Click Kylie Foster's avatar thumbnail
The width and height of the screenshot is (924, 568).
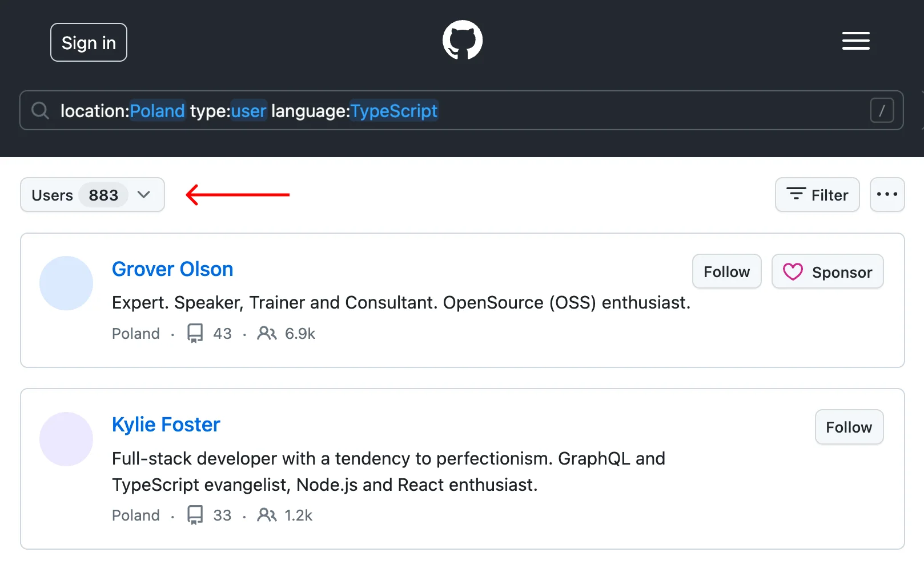tap(66, 439)
